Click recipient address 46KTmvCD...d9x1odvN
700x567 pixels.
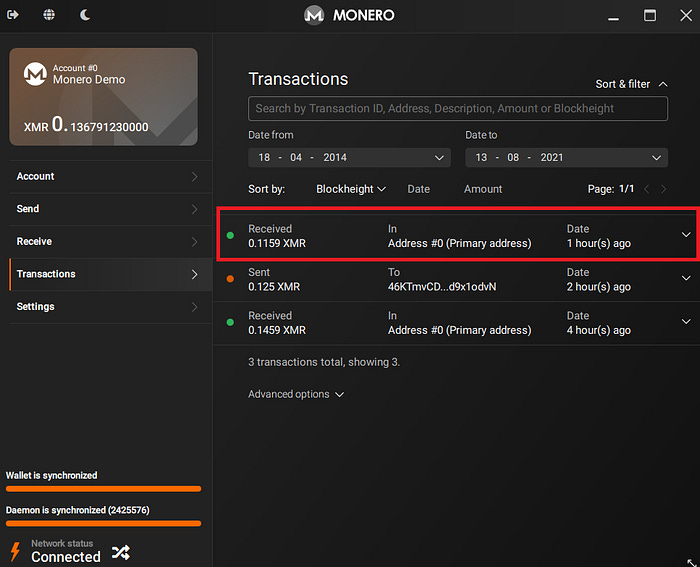(x=442, y=287)
